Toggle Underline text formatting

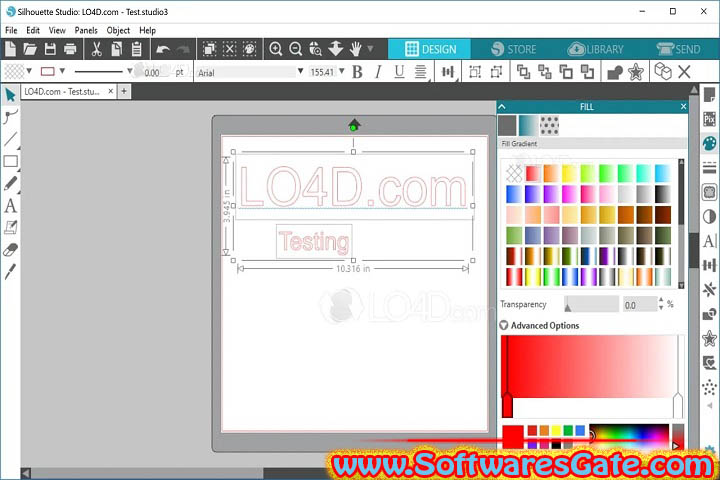pyautogui.click(x=399, y=72)
